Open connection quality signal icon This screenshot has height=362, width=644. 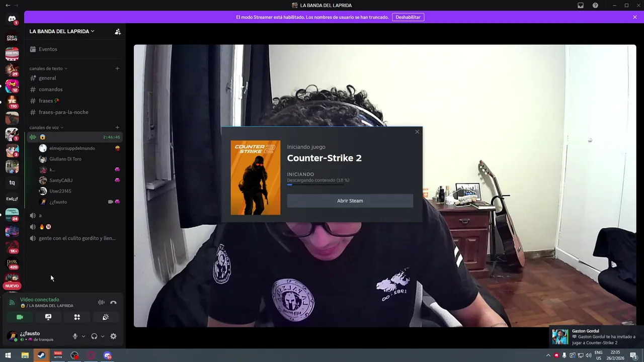(x=12, y=303)
